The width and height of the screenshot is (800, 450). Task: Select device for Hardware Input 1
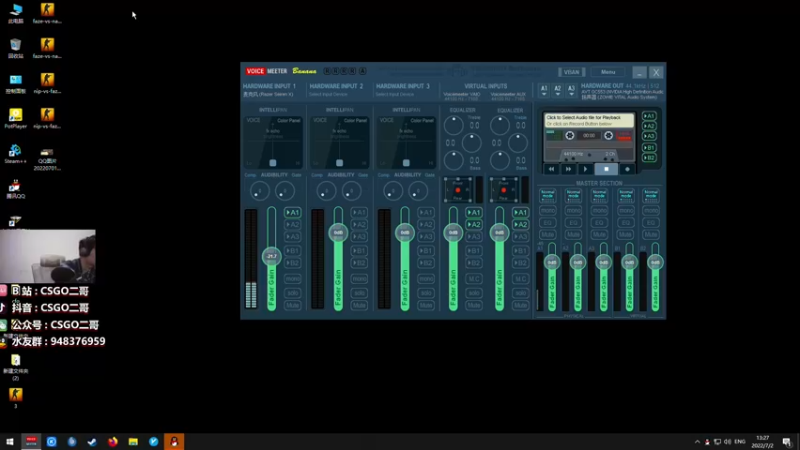click(x=268, y=94)
